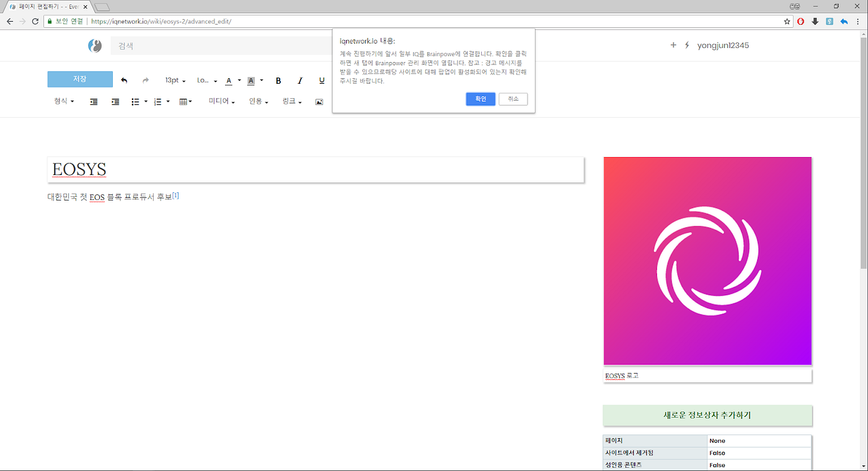Open the EOS link in the article text
The height and width of the screenshot is (471, 868).
point(97,197)
